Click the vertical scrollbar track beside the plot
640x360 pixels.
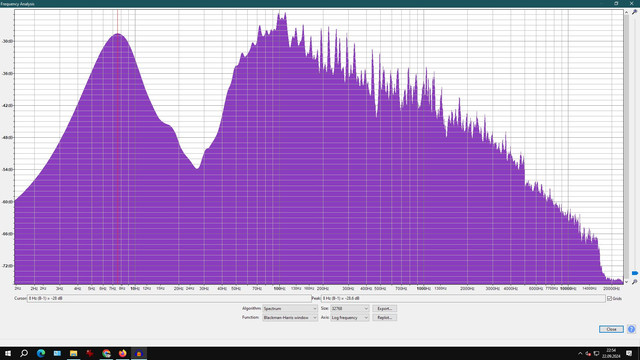tap(626, 147)
